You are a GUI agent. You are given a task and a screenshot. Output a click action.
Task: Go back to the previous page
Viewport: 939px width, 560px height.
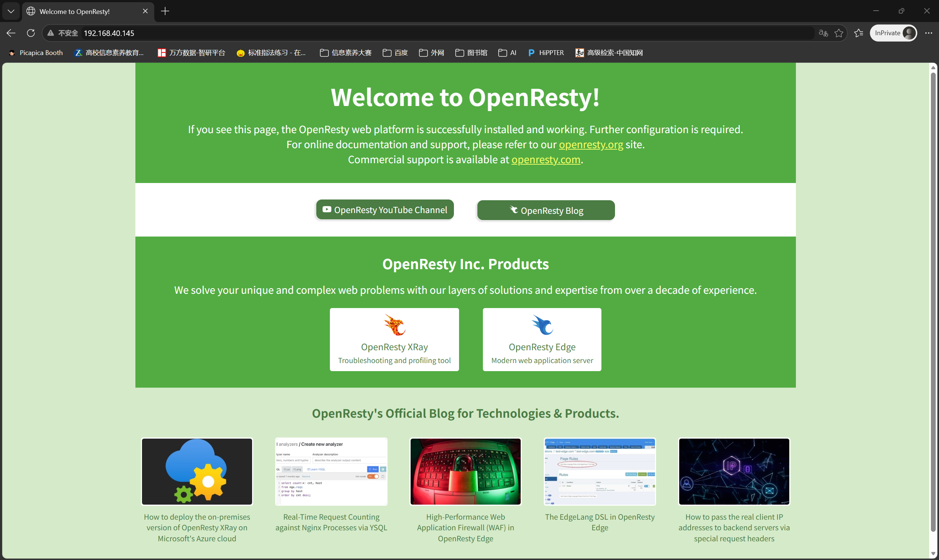pos(11,33)
